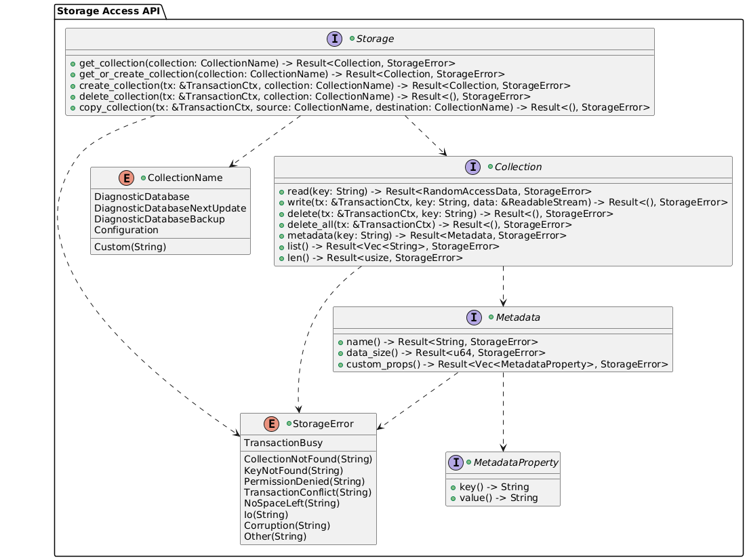The width and height of the screenshot is (747, 560).
Task: Select the Metadata class title
Action: [x=518, y=317]
